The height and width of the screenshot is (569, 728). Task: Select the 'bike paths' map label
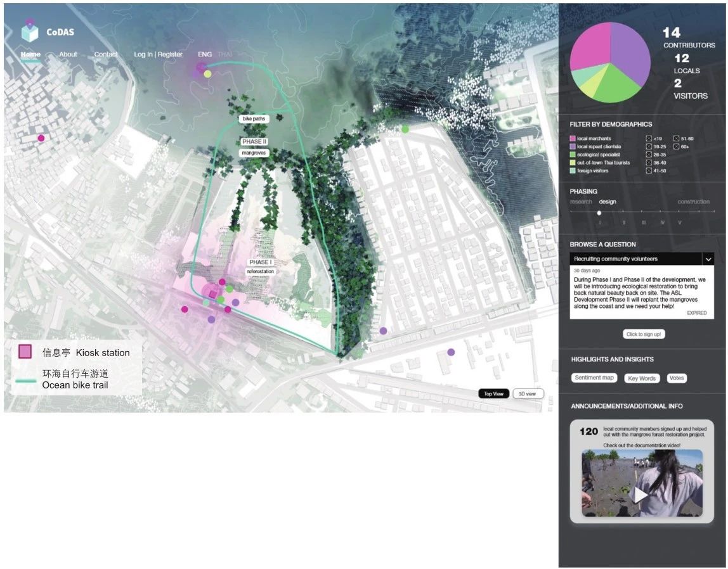254,118
